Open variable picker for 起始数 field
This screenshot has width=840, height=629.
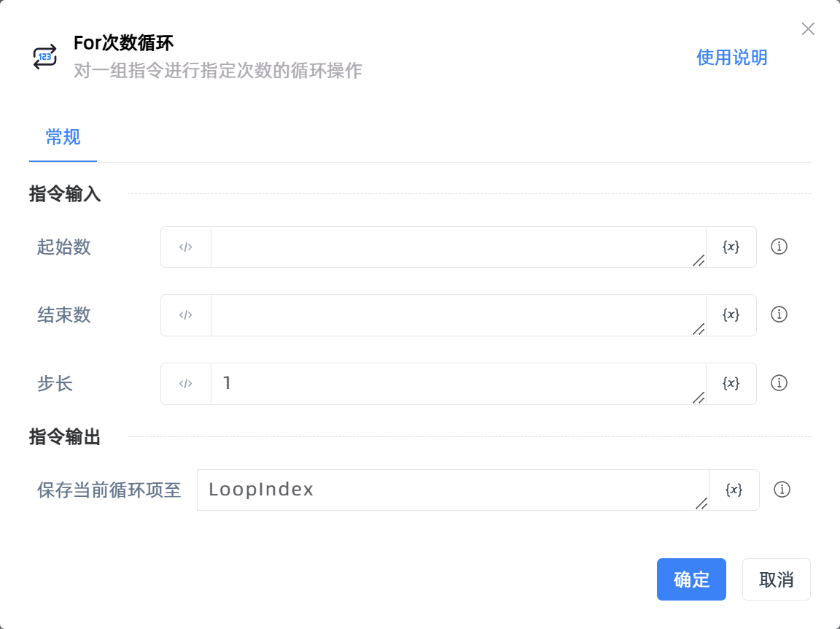pyautogui.click(x=731, y=247)
